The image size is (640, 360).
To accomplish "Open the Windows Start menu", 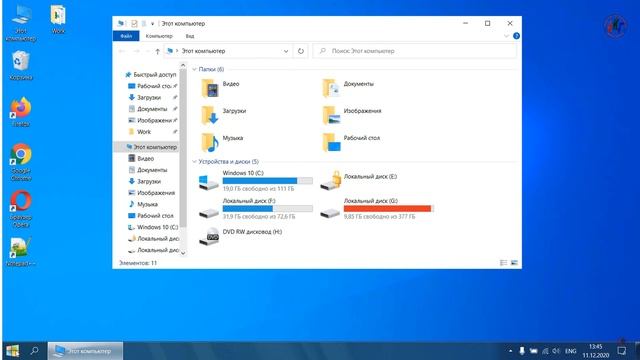I will (x=12, y=351).
